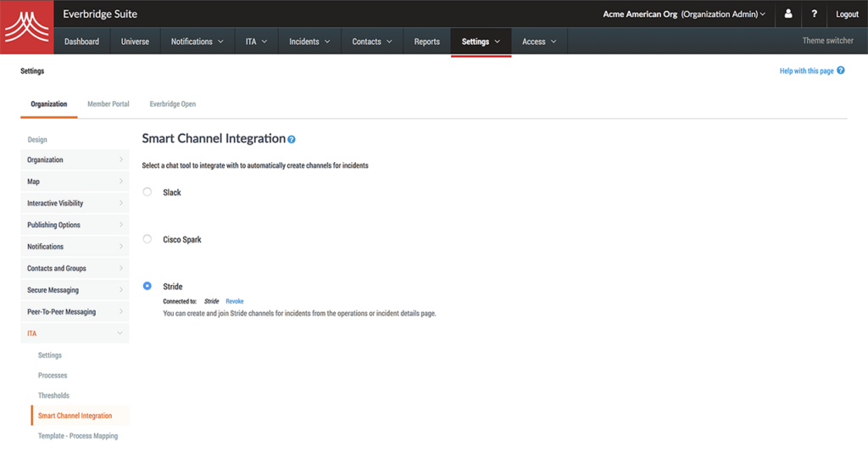
Task: Open the Access dropdown menu
Action: pyautogui.click(x=538, y=42)
